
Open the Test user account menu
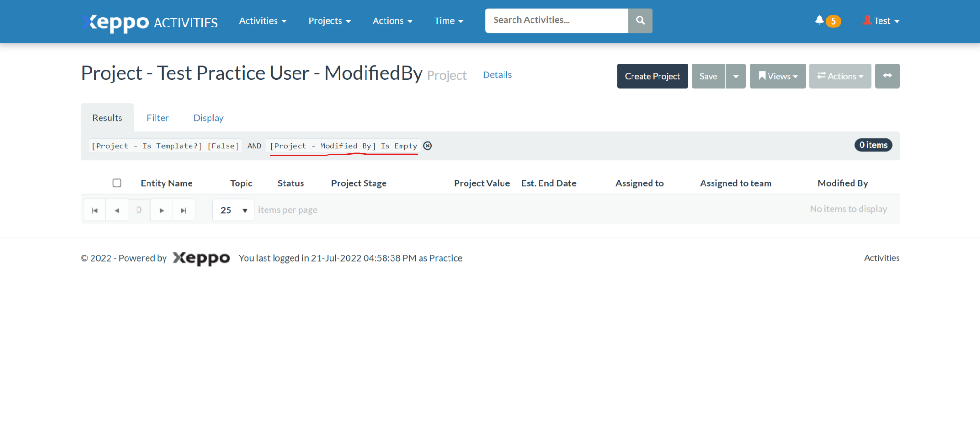881,21
